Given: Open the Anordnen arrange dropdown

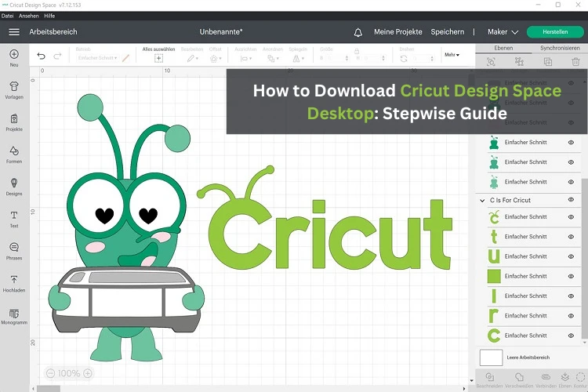Looking at the screenshot, I should (x=273, y=59).
